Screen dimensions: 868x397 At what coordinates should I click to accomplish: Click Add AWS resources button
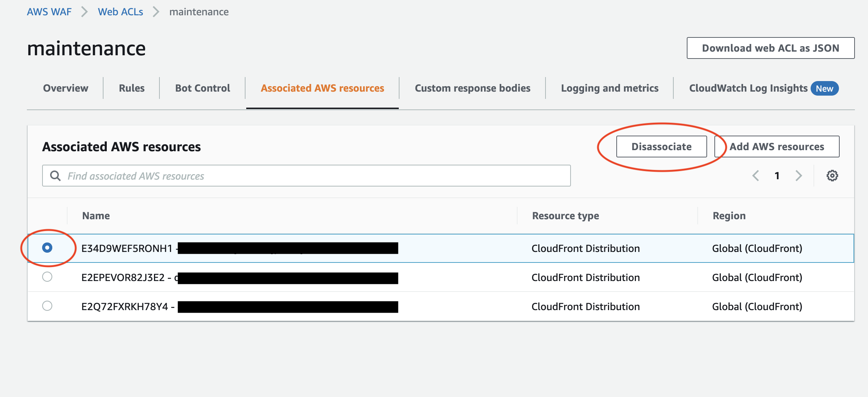[x=777, y=147]
